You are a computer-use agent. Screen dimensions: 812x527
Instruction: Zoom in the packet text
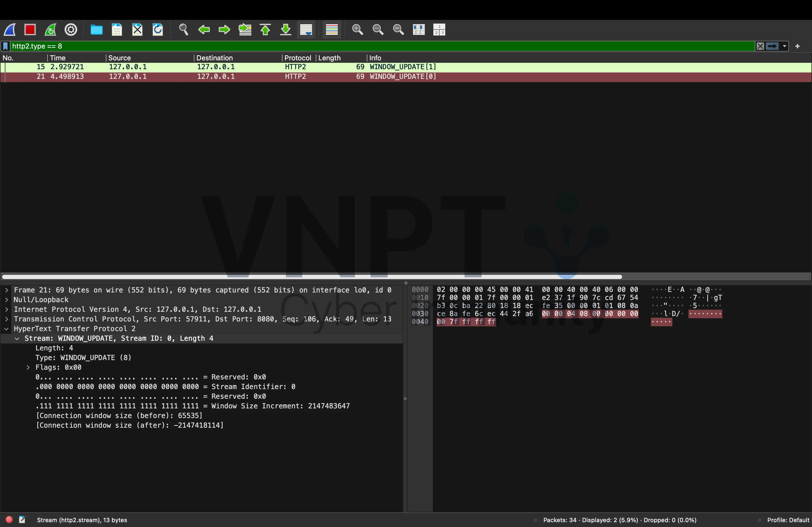357,30
